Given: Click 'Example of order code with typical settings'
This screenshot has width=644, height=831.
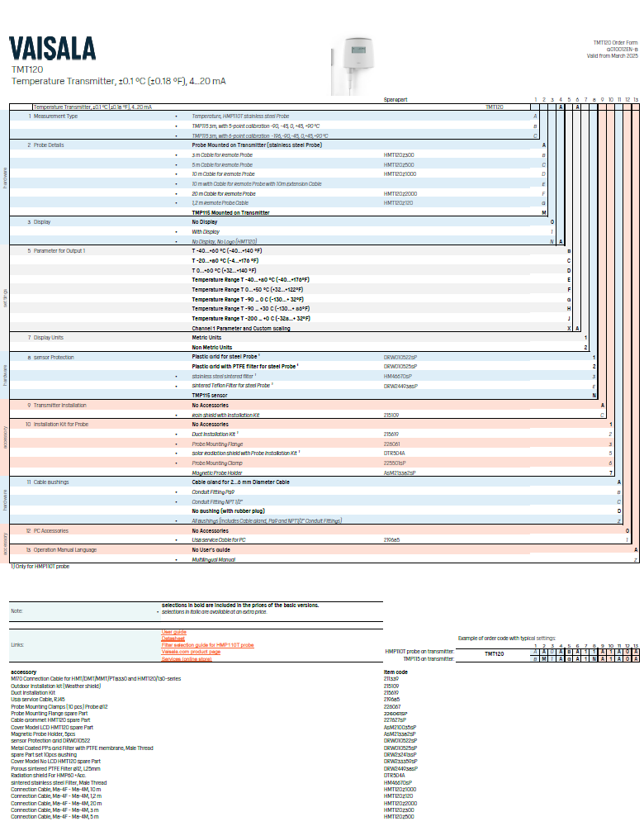Looking at the screenshot, I should pos(507,638).
